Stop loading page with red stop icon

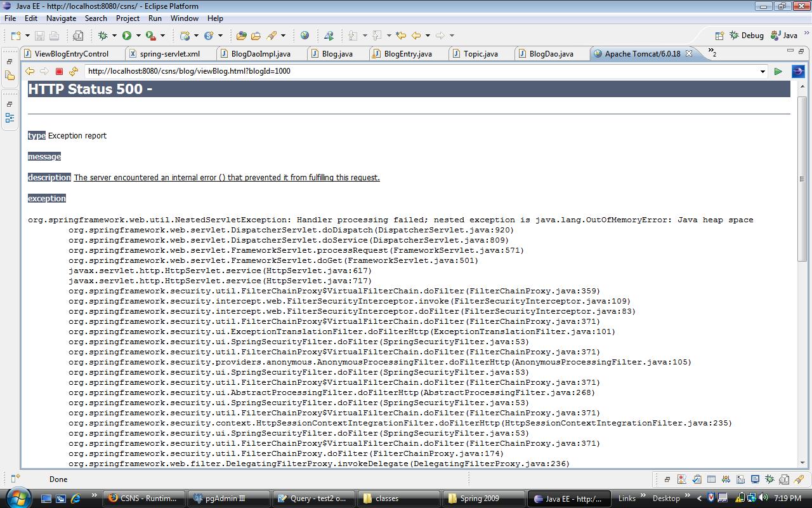click(59, 72)
